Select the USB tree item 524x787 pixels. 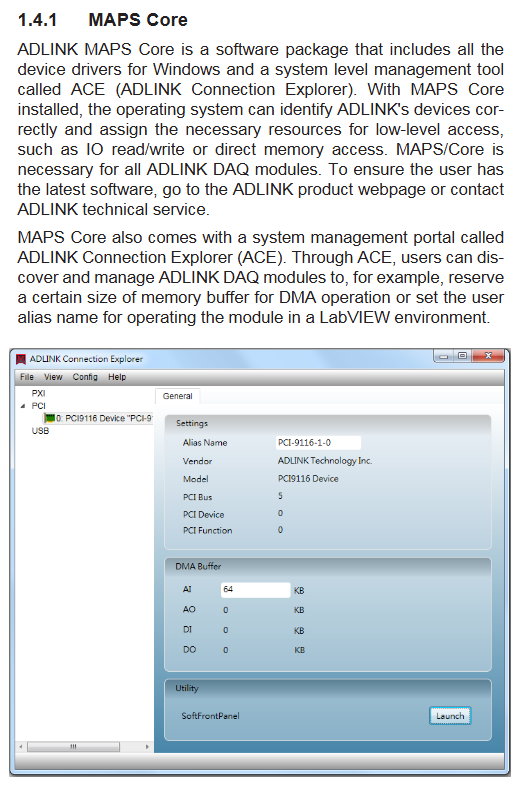[40, 431]
